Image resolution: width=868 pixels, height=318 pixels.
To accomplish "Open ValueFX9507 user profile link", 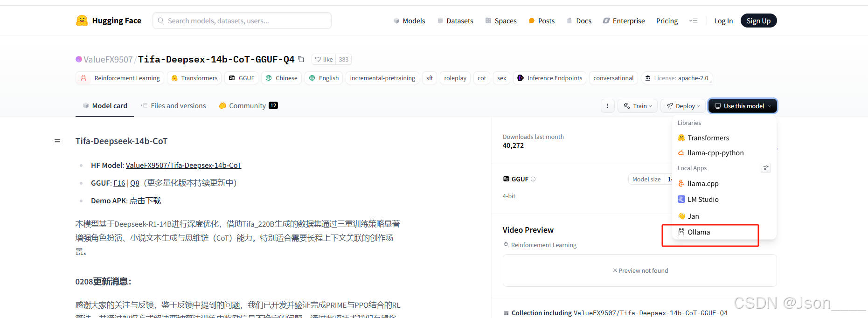I will click(108, 59).
